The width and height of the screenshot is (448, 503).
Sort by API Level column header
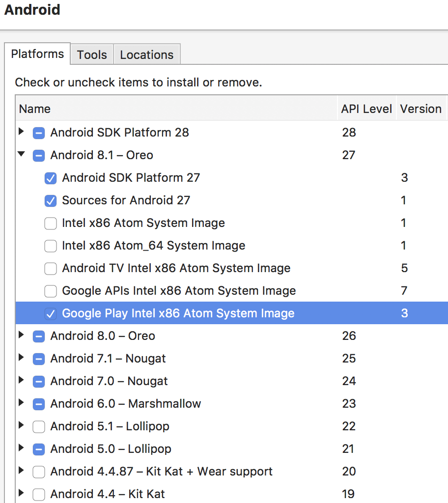tap(366, 109)
